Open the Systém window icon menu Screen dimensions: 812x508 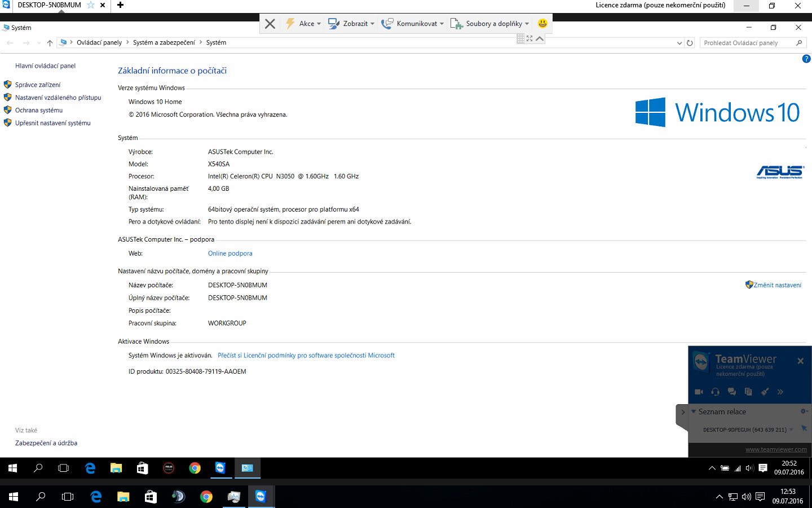coord(6,27)
